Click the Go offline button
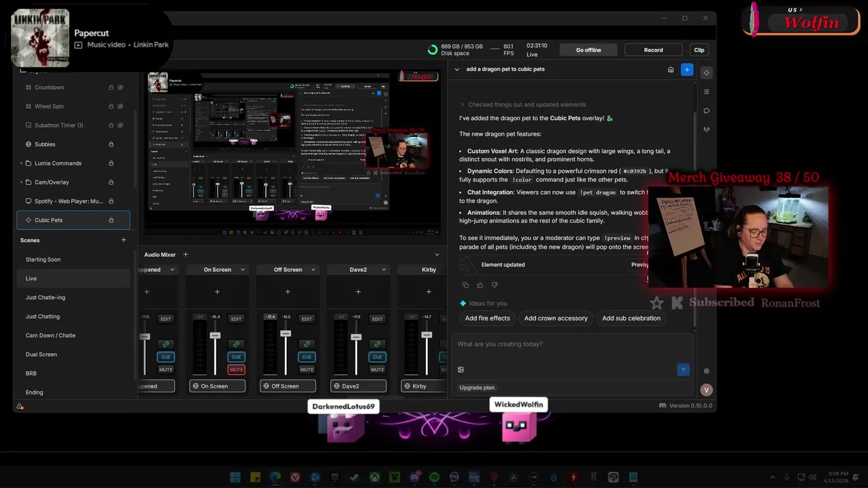This screenshot has width=868, height=488. (589, 50)
